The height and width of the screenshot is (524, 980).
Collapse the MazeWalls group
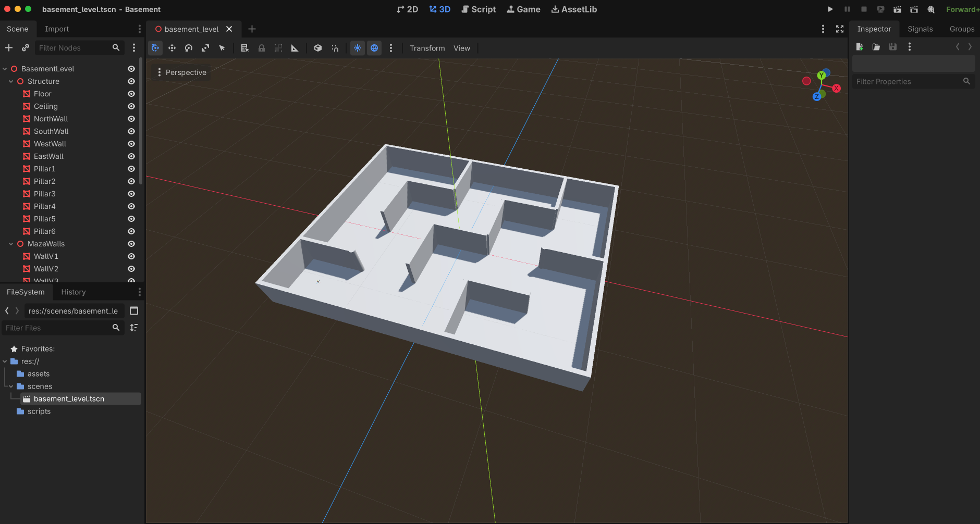coord(11,244)
